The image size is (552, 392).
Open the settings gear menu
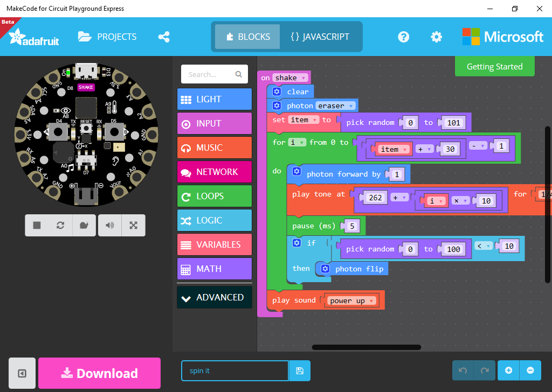click(x=436, y=37)
